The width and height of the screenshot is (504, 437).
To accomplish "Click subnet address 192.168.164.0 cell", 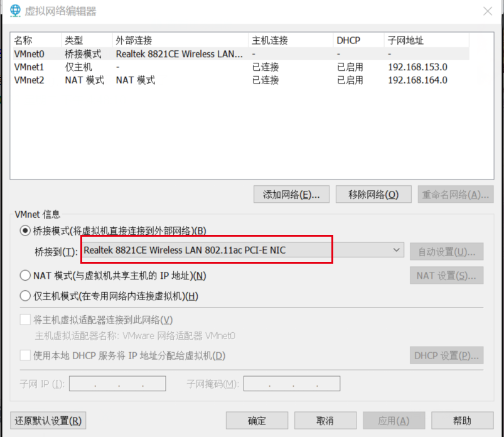I will tap(417, 80).
